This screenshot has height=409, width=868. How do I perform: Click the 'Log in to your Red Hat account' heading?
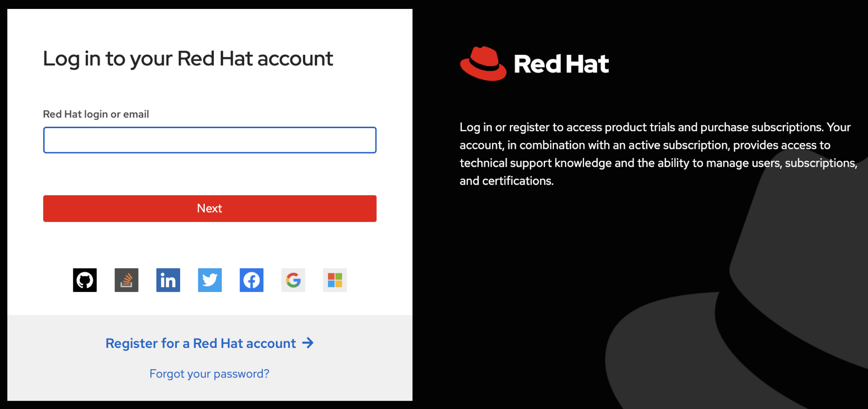click(188, 59)
